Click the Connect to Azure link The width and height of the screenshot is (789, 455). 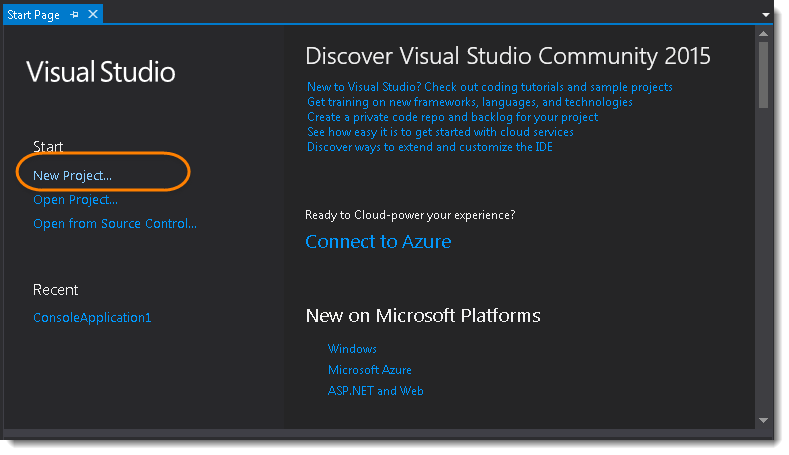click(378, 242)
